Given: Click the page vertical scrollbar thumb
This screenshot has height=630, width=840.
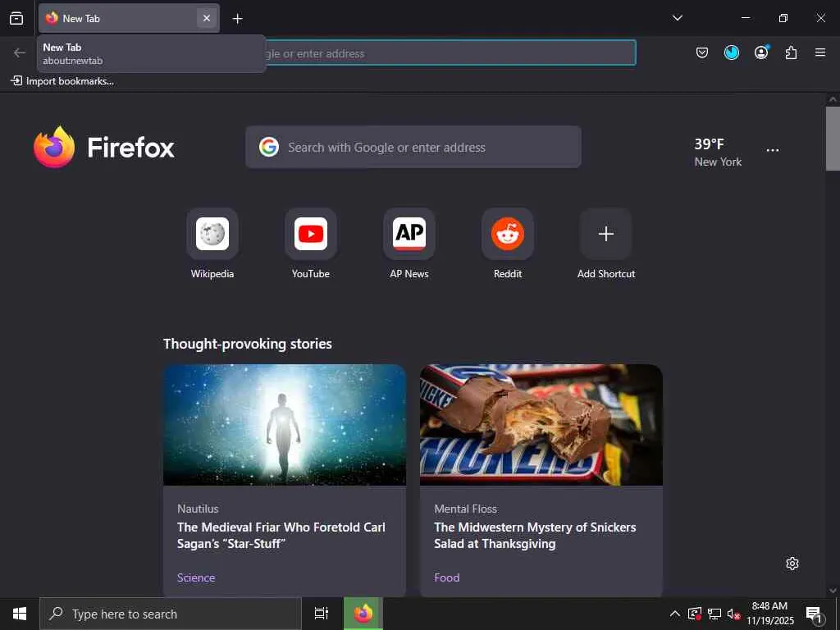Looking at the screenshot, I should [833, 139].
